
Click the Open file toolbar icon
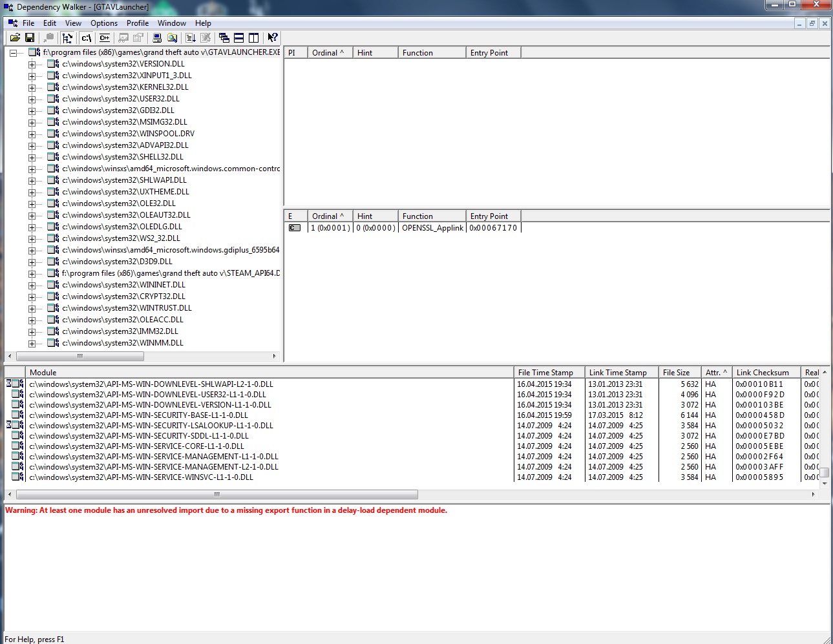coord(15,38)
